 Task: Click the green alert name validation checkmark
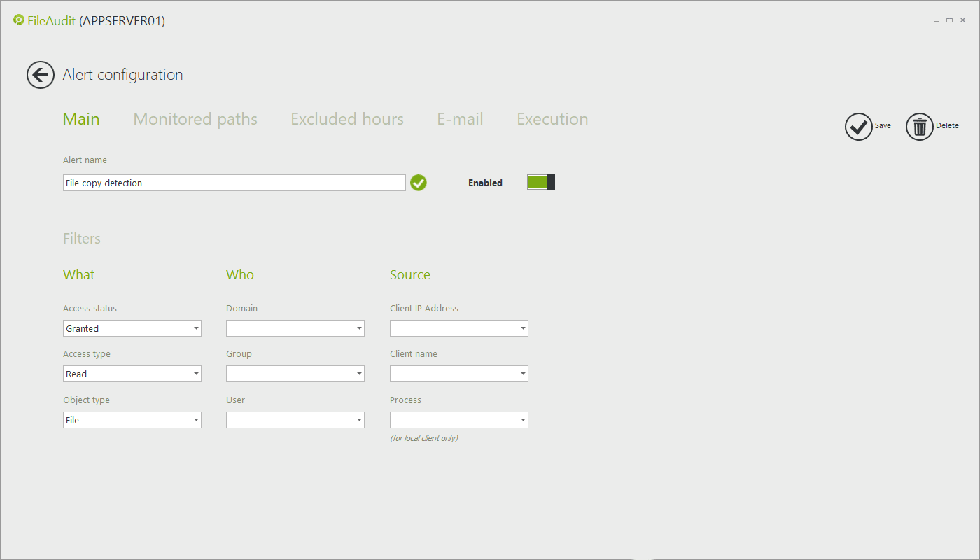[x=419, y=183]
